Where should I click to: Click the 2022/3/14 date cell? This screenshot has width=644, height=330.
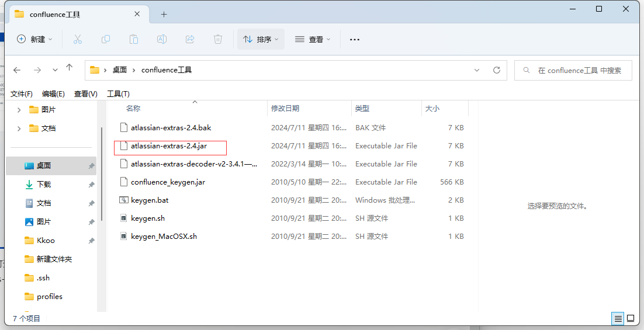[309, 164]
